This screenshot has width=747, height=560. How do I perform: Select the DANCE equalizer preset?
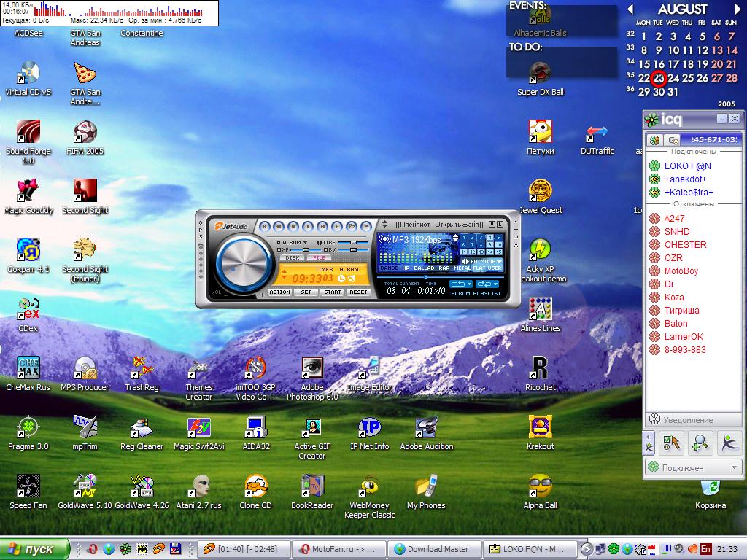pos(389,268)
